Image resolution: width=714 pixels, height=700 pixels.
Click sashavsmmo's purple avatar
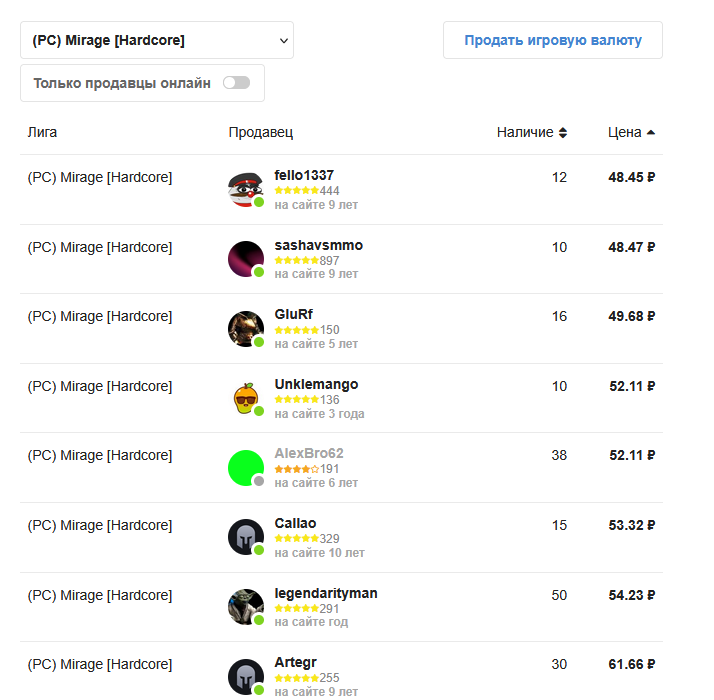245,259
